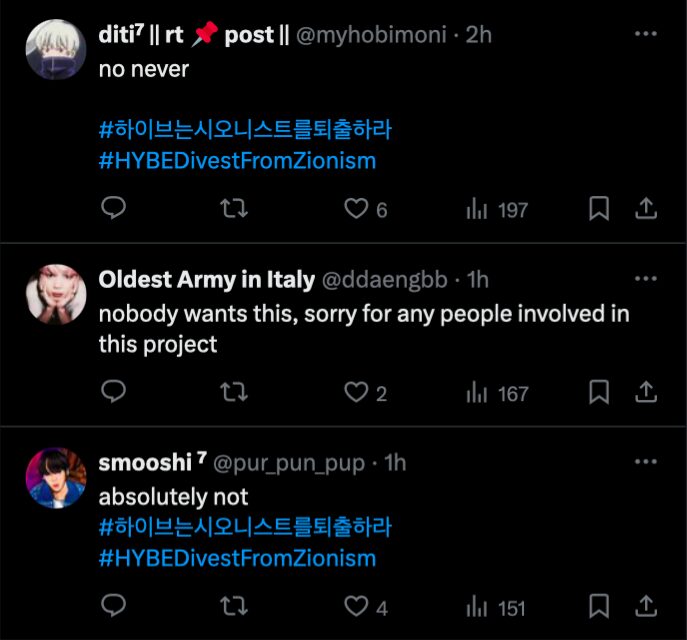Reply to diti's "no never" tweet
Screen dimensions: 687x640
tap(114, 208)
